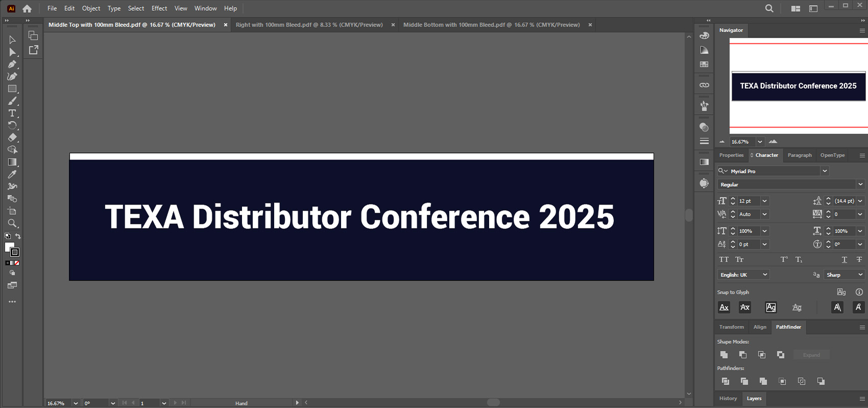Screen dimensions: 868x408
Task: Open the Character panel options menu
Action: click(862, 156)
